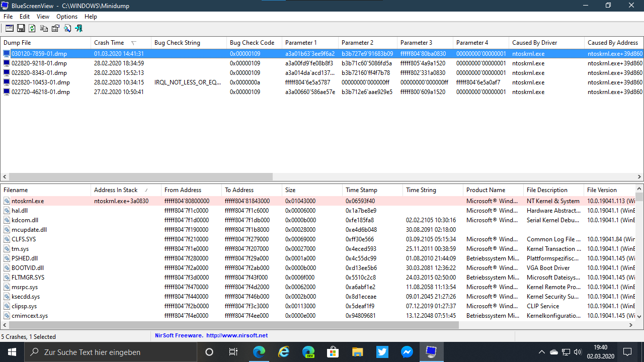Open the notification center icon
Image resolution: width=644 pixels, height=362 pixels.
coord(627,352)
